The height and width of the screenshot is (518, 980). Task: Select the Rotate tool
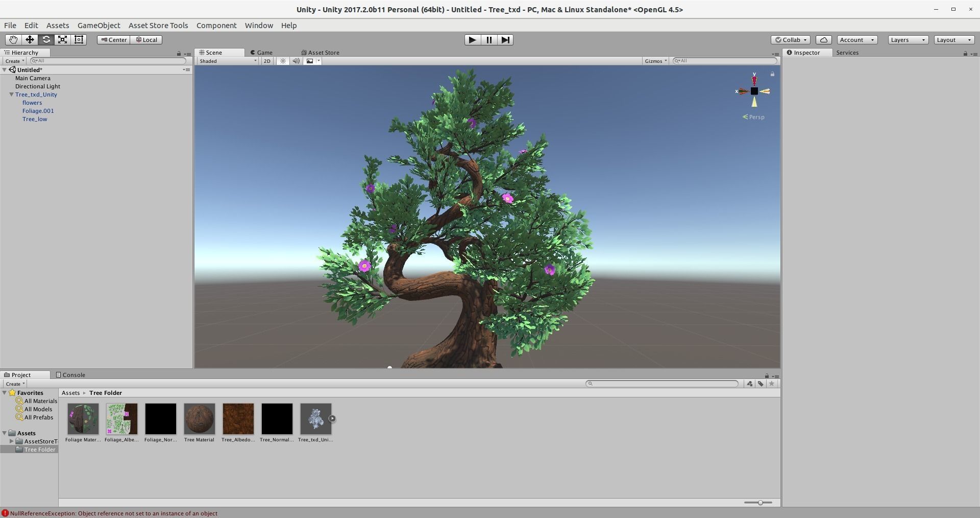click(x=46, y=40)
